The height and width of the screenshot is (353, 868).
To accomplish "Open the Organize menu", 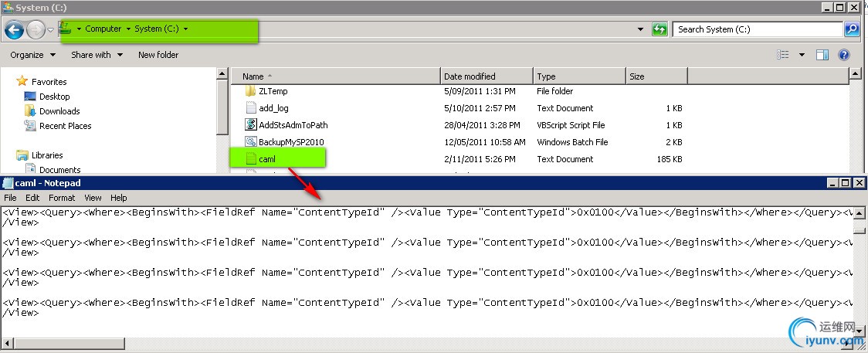I will pyautogui.click(x=32, y=55).
